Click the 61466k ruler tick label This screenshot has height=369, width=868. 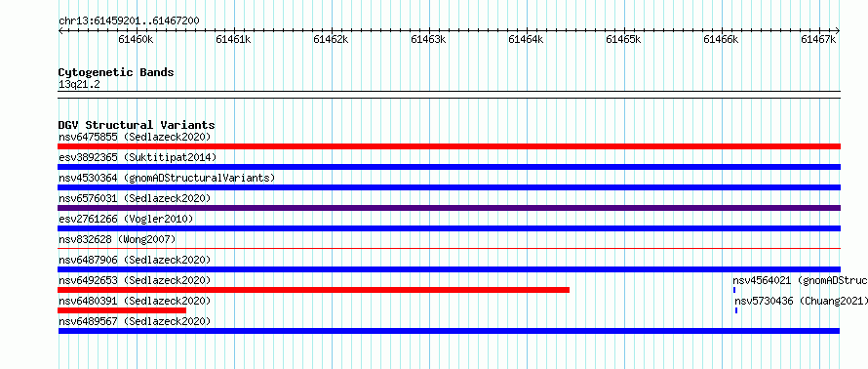click(722, 39)
